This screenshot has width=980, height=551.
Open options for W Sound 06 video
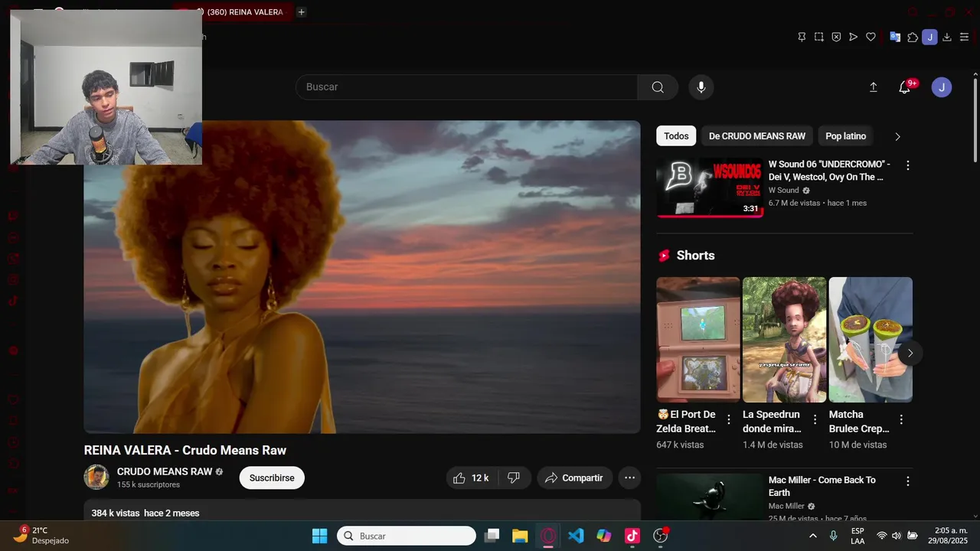click(908, 165)
